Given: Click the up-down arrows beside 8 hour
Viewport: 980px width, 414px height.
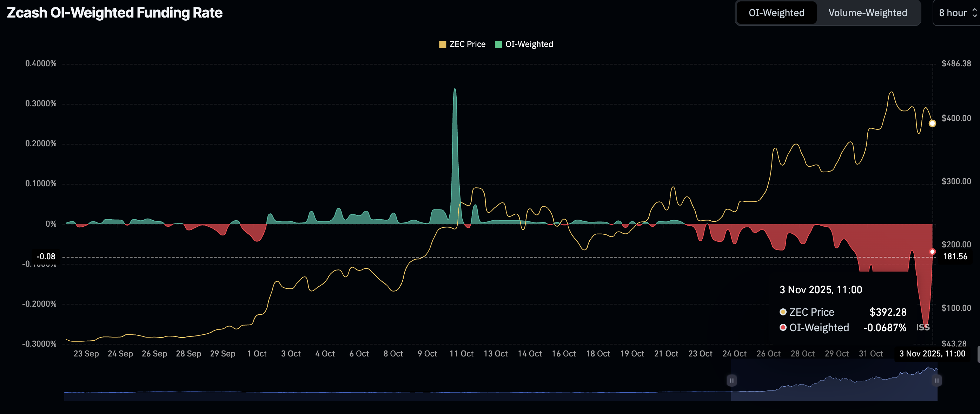Looking at the screenshot, I should tap(974, 13).
